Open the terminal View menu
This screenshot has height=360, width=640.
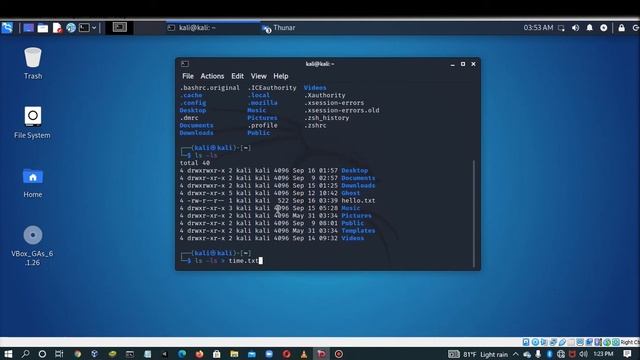(258, 76)
